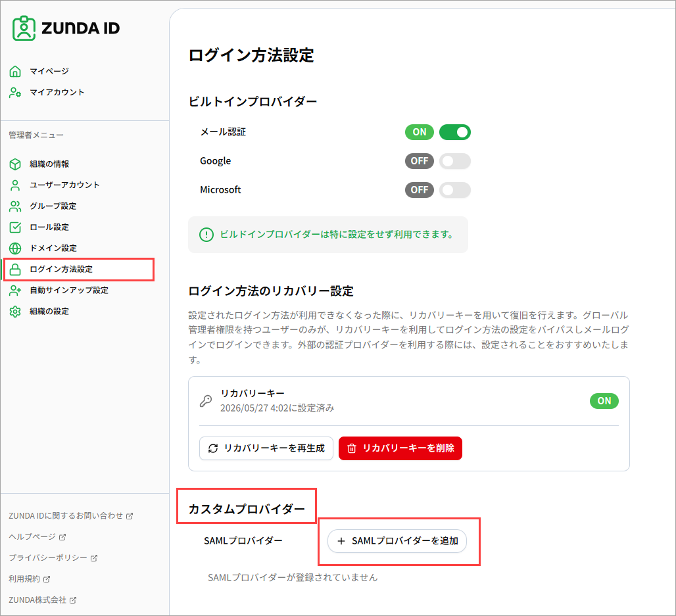Click the lock icon beside ログイン方法設定
The width and height of the screenshot is (676, 616).
click(x=15, y=270)
